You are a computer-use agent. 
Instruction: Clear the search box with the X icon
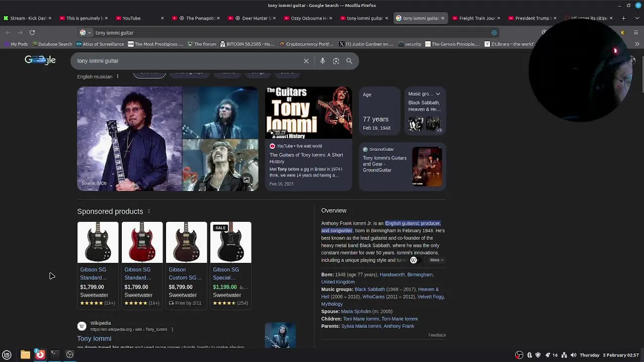[306, 61]
